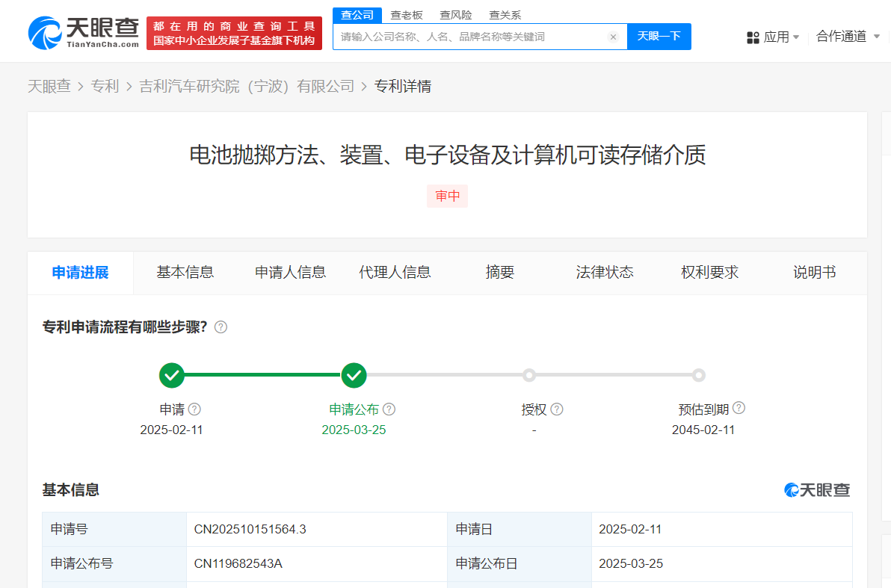
Task: Click the TianYanCha logo in header
Action: tap(83, 32)
